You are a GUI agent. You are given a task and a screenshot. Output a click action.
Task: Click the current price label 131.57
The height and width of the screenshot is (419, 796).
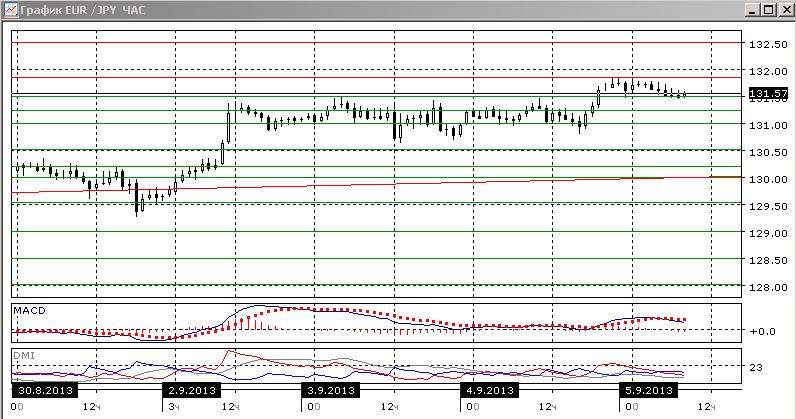768,93
